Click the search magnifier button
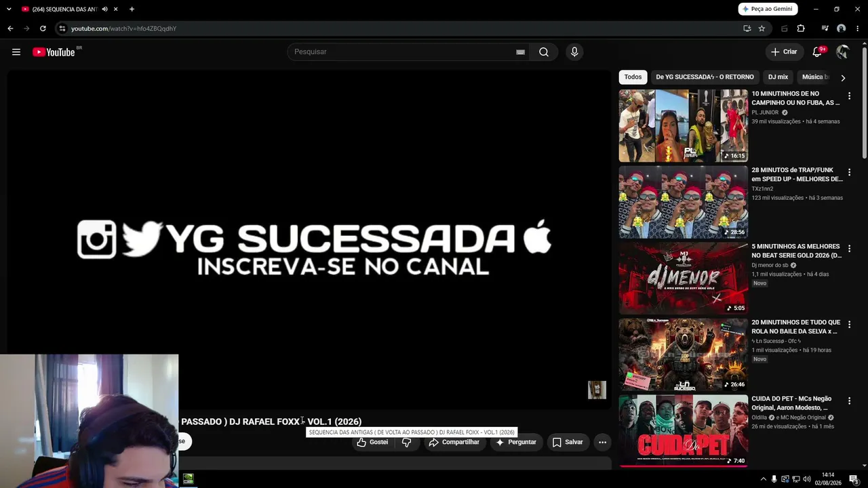868x488 pixels. pos(544,52)
